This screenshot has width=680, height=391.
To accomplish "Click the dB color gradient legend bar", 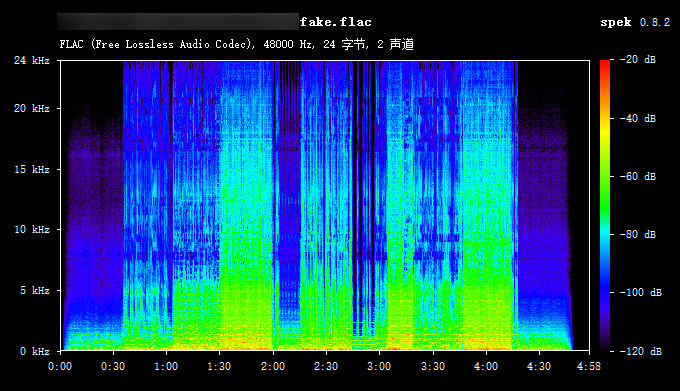I will (605, 205).
